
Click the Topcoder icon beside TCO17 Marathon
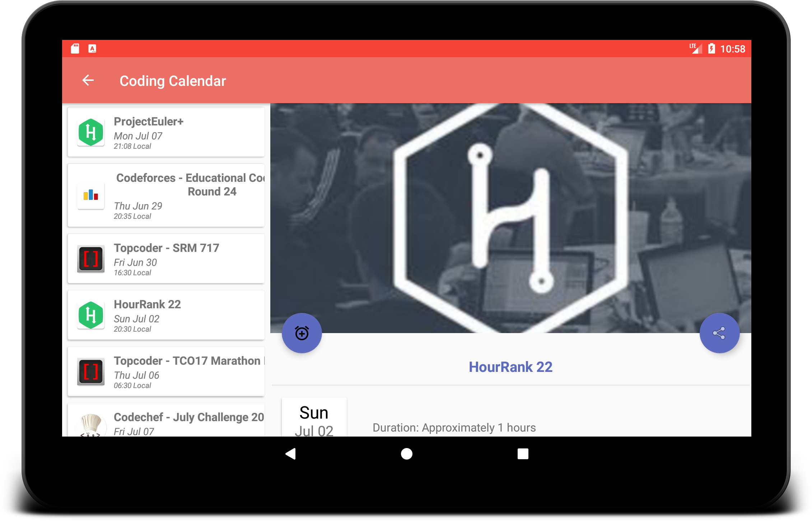pos(91,372)
